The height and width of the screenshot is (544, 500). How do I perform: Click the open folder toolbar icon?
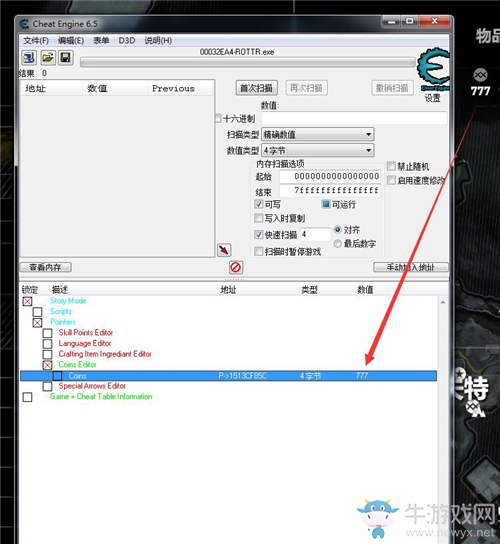pos(48,58)
